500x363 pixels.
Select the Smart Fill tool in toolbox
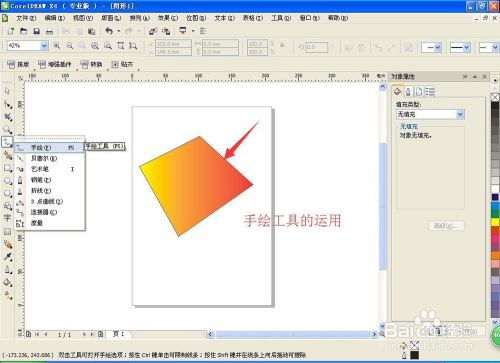pos(7,155)
